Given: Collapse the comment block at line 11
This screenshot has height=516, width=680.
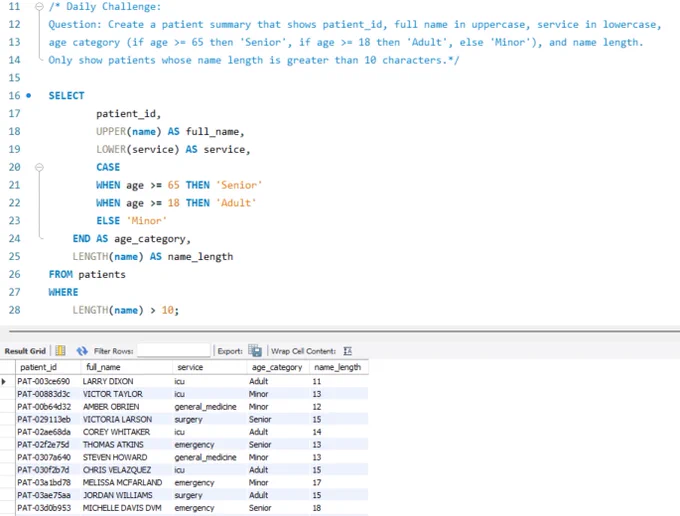Looking at the screenshot, I should click(x=39, y=7).
